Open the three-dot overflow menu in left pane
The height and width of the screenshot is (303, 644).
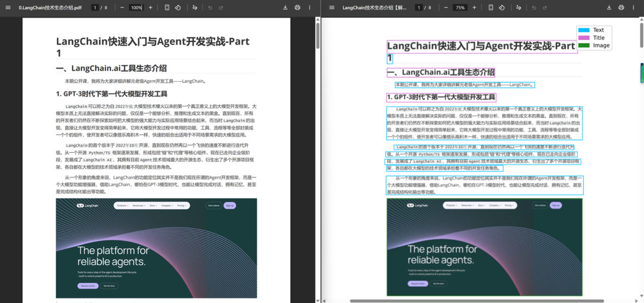coord(309,7)
